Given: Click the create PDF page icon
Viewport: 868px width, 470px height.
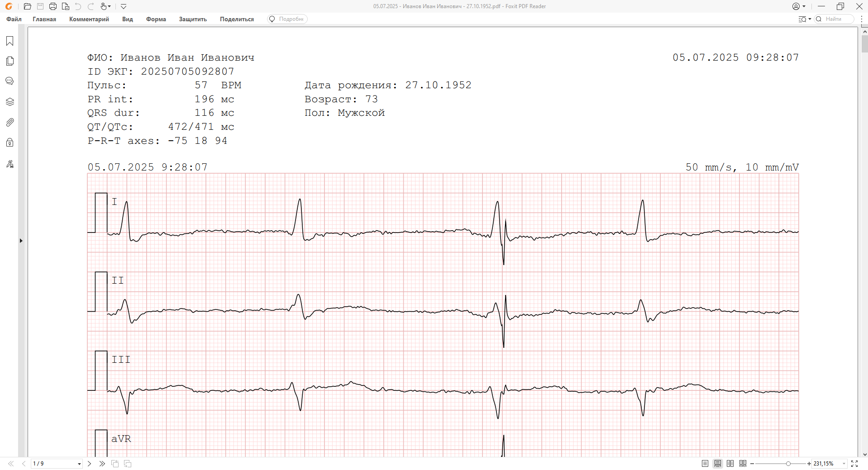Looking at the screenshot, I should tap(66, 6).
